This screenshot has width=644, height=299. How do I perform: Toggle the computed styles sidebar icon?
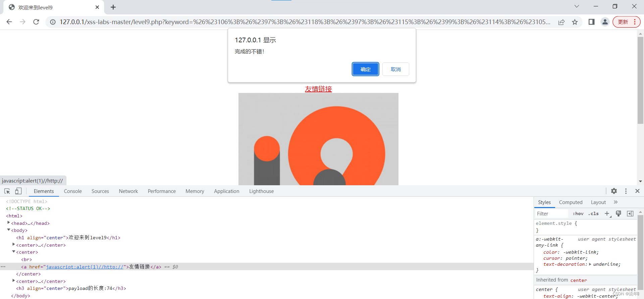click(x=630, y=214)
